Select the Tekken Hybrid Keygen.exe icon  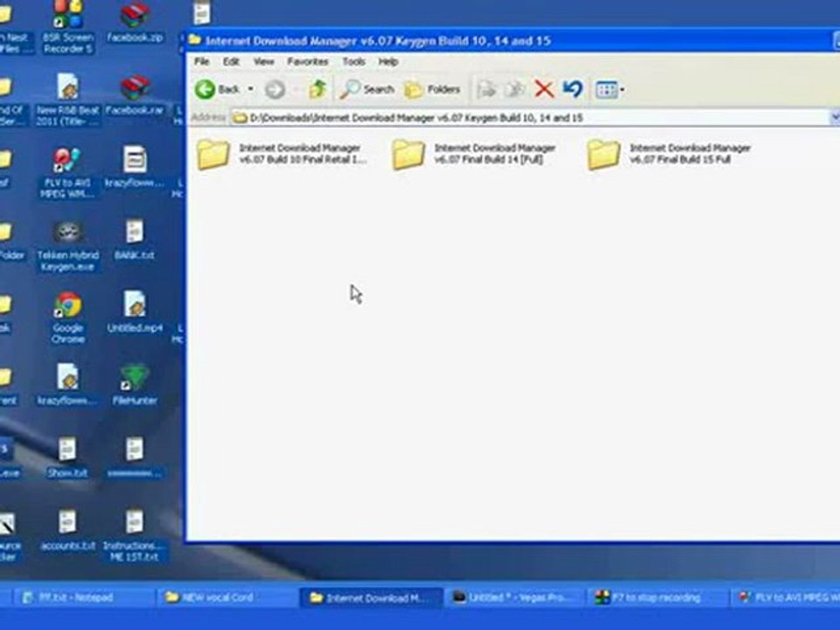pyautogui.click(x=67, y=246)
